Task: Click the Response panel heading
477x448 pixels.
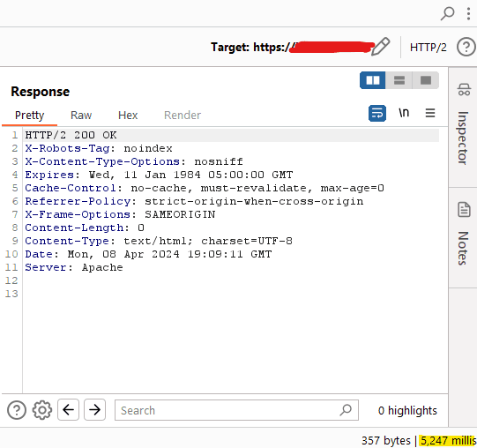Action: point(41,92)
